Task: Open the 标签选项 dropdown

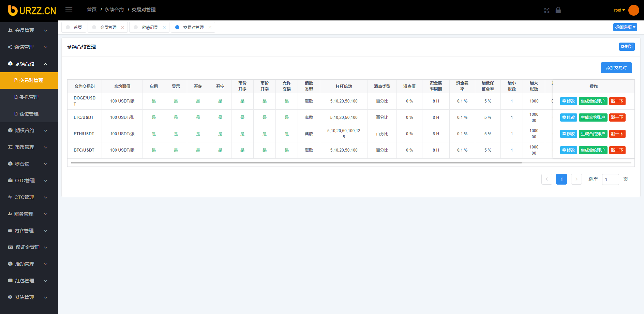Action: click(625, 27)
